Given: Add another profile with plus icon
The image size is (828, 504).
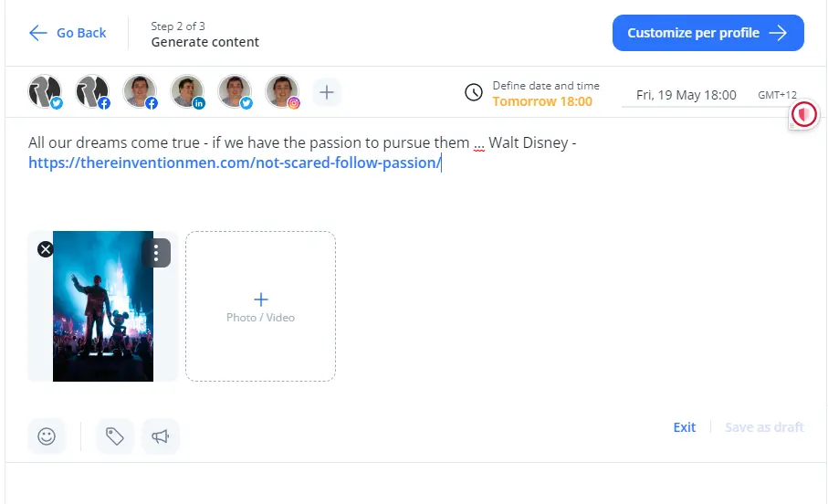Looking at the screenshot, I should coord(327,91).
